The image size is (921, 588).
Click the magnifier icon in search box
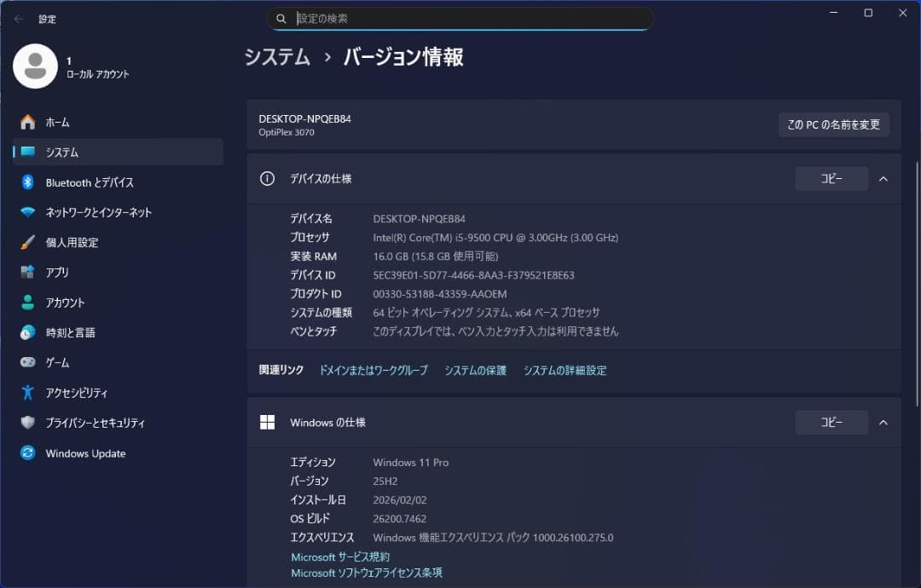coord(281,19)
